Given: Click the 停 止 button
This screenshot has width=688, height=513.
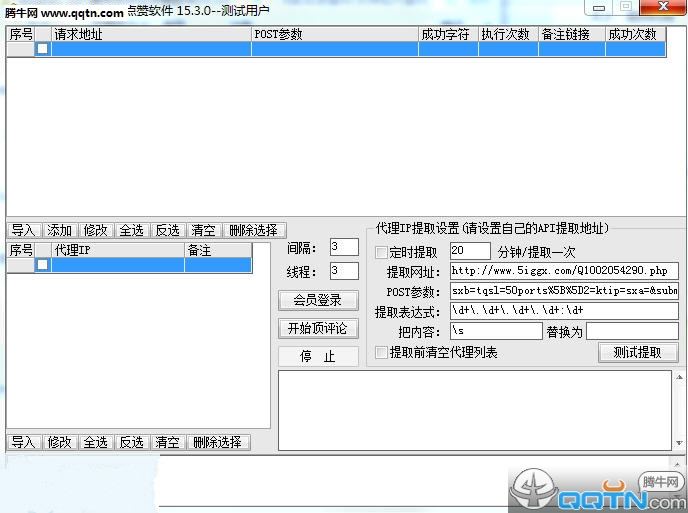Looking at the screenshot, I should [x=318, y=356].
